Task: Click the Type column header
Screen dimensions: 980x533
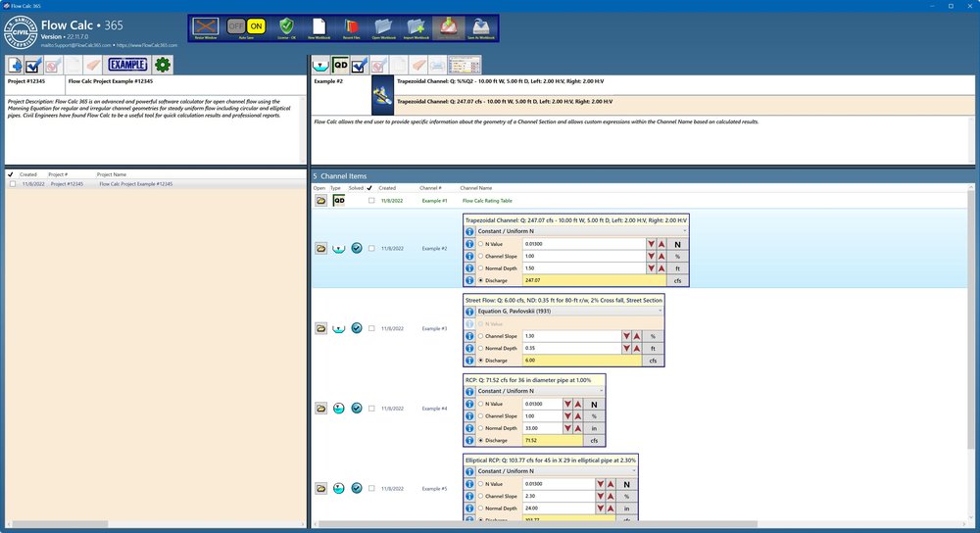Action: click(x=335, y=188)
